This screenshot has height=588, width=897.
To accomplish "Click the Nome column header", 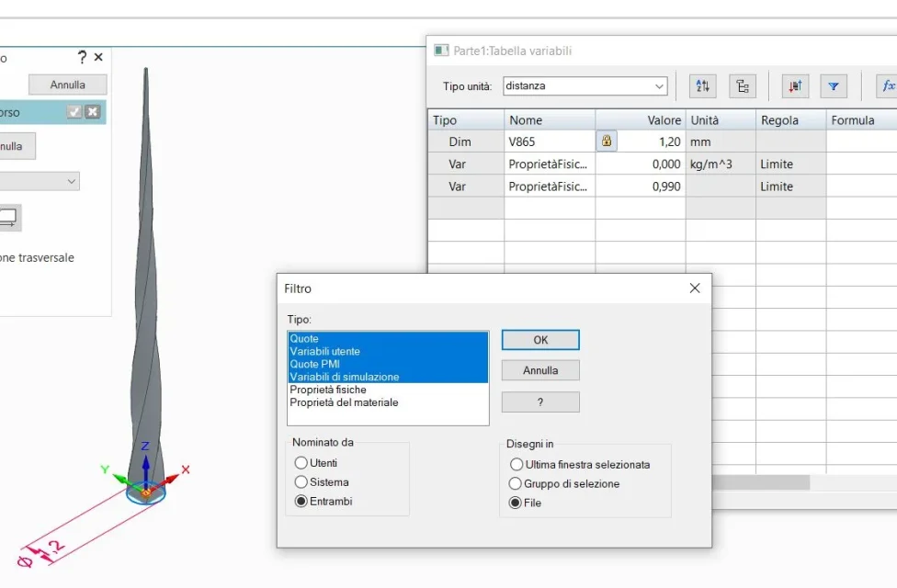I will (550, 120).
